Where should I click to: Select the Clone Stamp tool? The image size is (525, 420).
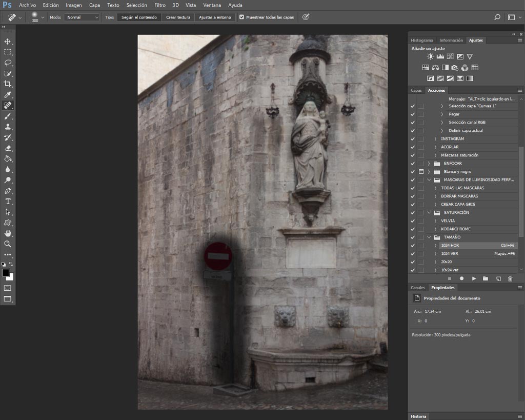pyautogui.click(x=7, y=127)
